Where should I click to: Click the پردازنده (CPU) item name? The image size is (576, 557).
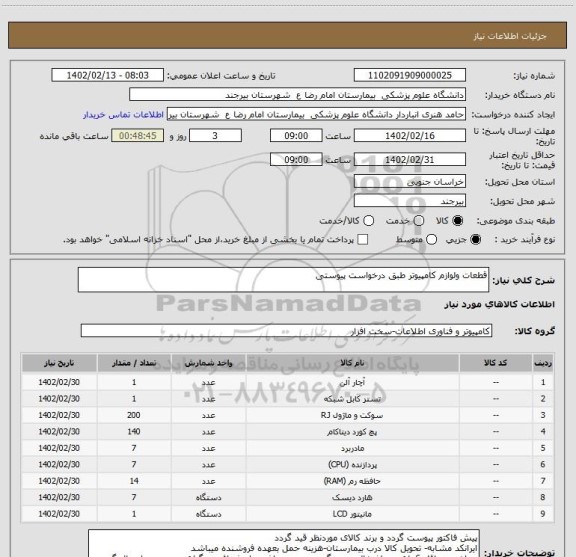click(x=352, y=464)
